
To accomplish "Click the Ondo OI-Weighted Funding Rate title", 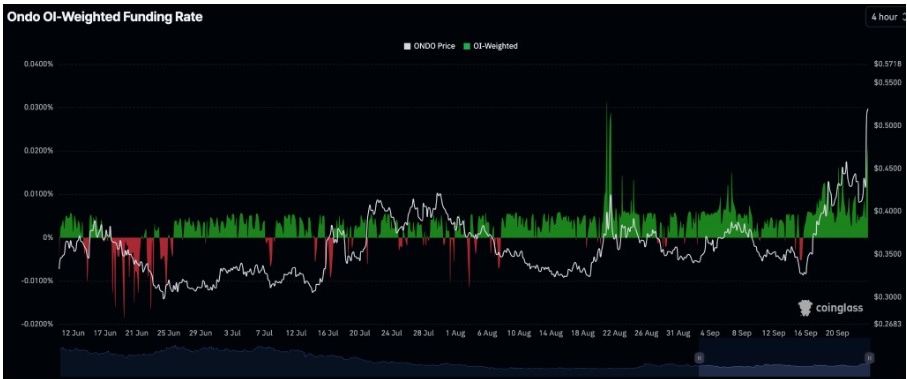I will (x=105, y=17).
